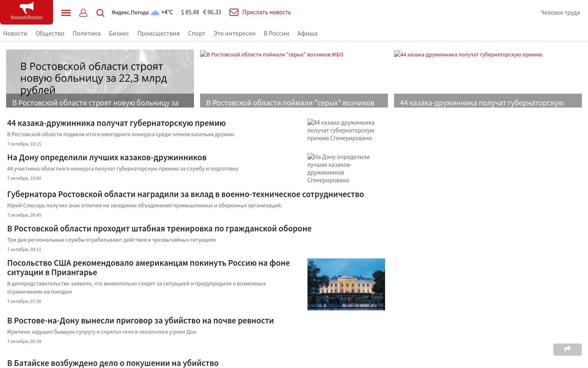
Task: Click the dollar rate 85.48
Action: [x=190, y=12]
